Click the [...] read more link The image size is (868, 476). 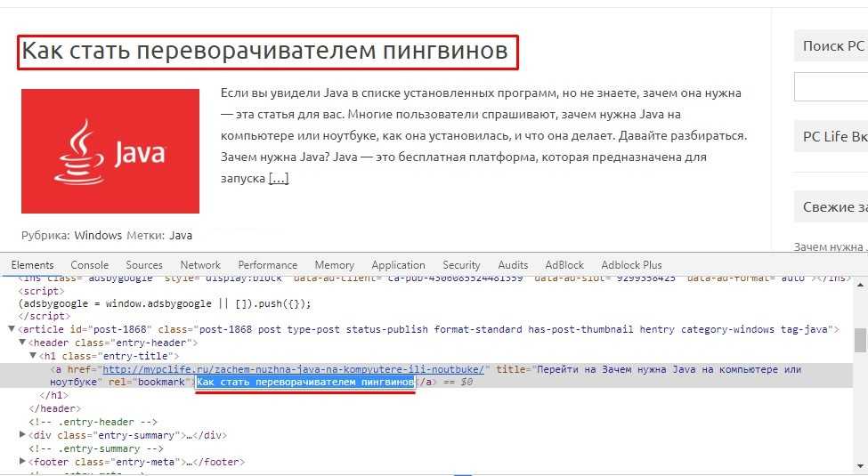point(279,178)
